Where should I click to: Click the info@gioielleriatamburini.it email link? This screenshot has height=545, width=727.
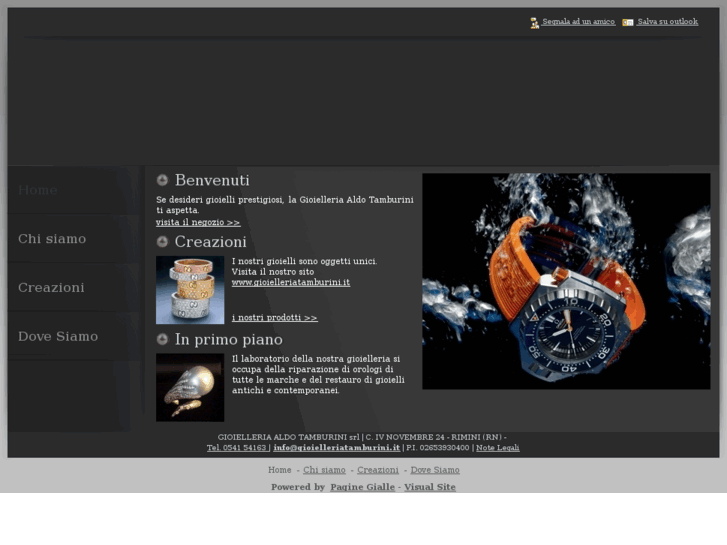click(337, 448)
